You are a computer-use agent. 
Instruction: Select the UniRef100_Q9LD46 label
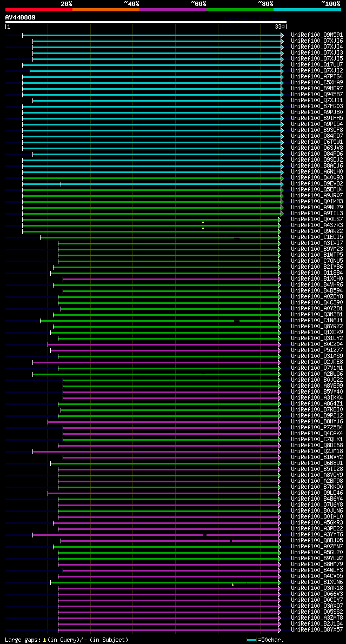[317, 493]
